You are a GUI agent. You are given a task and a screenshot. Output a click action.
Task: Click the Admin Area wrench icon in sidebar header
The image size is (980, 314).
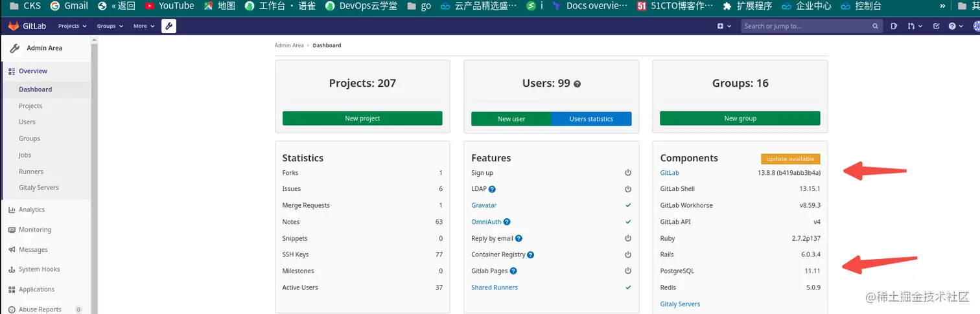coord(15,48)
